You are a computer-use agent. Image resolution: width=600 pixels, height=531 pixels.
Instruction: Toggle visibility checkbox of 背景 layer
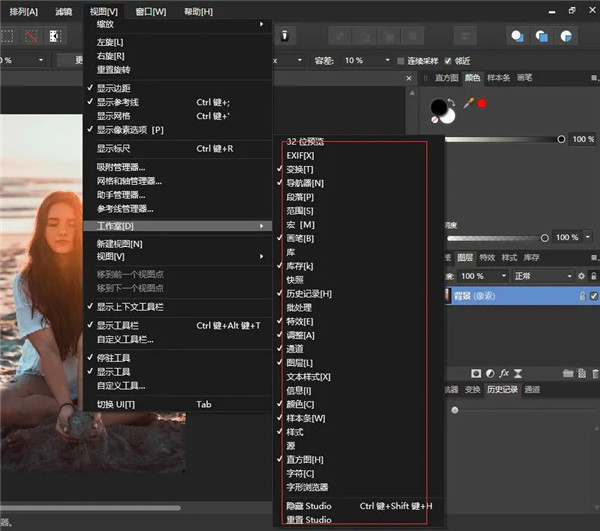click(594, 296)
